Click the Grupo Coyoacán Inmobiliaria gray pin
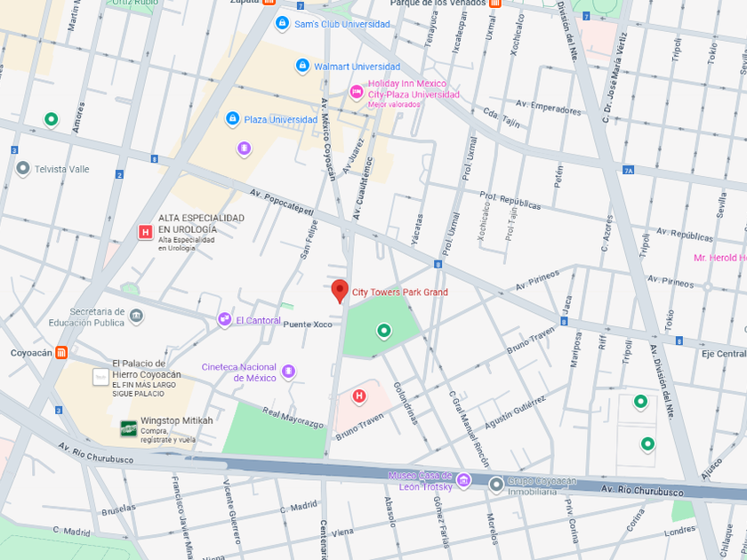 pos(496,485)
